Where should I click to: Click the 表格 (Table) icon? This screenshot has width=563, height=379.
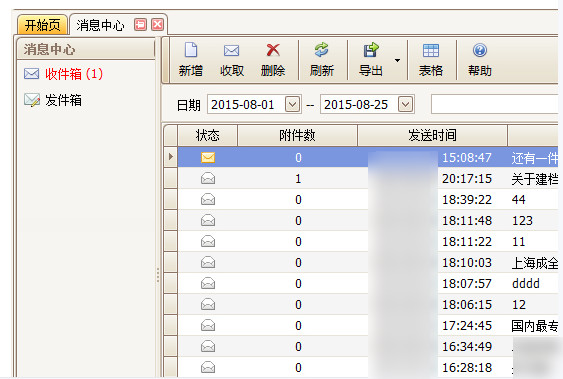click(431, 50)
